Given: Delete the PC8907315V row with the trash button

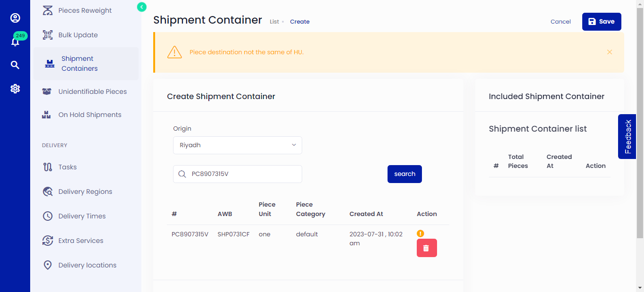Looking at the screenshot, I should [x=427, y=248].
